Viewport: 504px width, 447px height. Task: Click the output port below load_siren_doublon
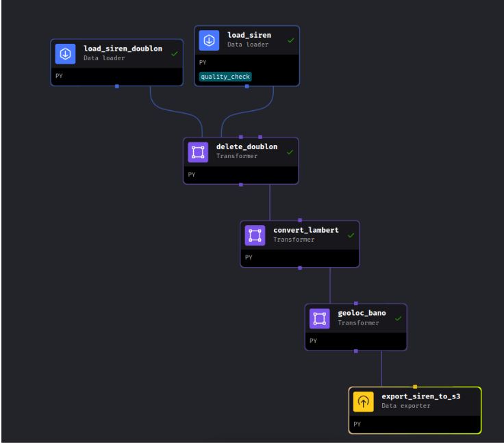point(117,86)
